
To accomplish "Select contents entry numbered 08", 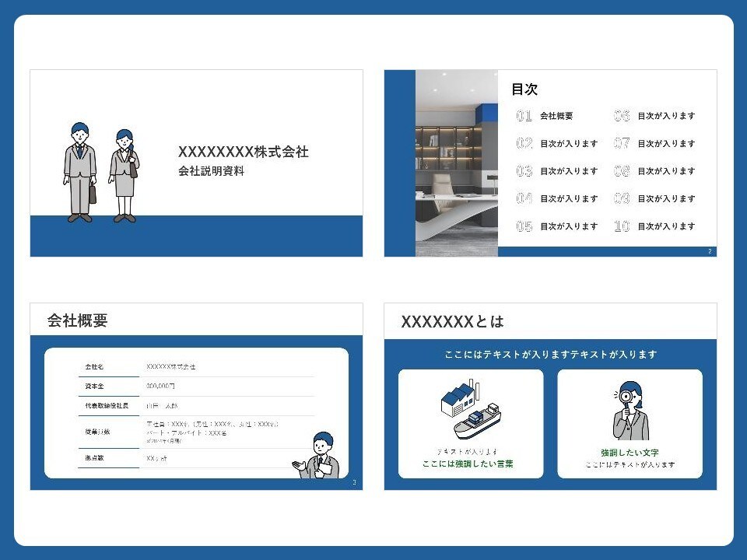I will (654, 171).
